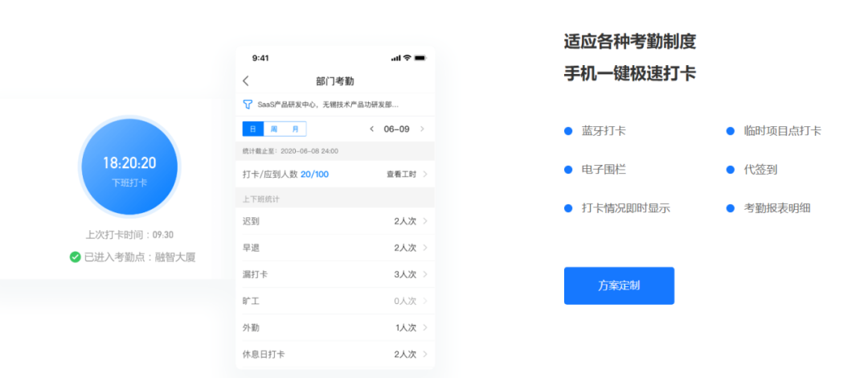Click the Wi-Fi icon in phone status bar
The image size is (868, 378).
407,58
